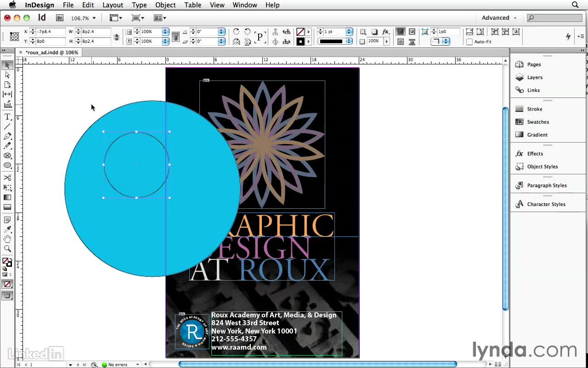
Task: Select the No Text Wrap button
Action: [400, 32]
